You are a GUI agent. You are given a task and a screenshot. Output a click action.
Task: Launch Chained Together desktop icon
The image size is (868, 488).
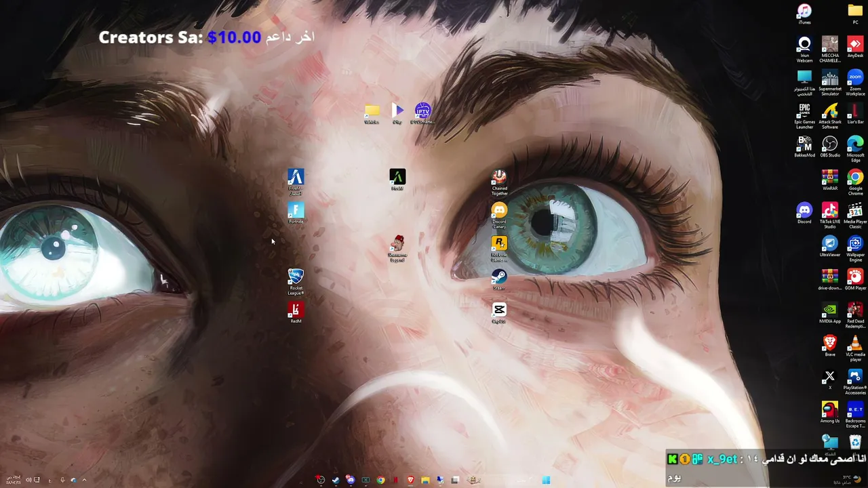tap(499, 183)
